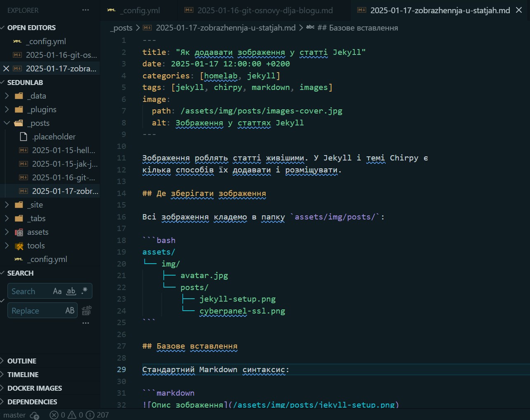Click the '## Де зберігати зображення' heading
Screen dimensions: 530x420
(204, 193)
